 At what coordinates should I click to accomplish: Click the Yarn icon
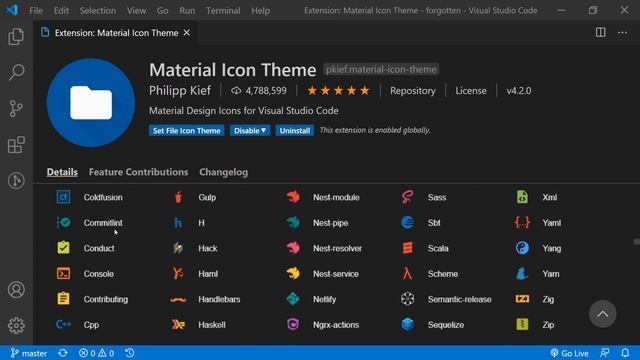(x=522, y=273)
